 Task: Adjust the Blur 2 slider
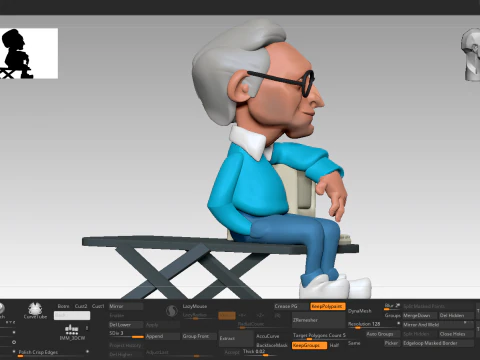392,306
